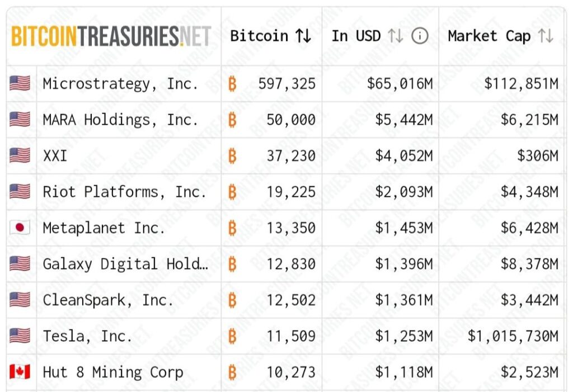
Task: Open the Microstrategy, Inc. company link
Action: tap(120, 84)
